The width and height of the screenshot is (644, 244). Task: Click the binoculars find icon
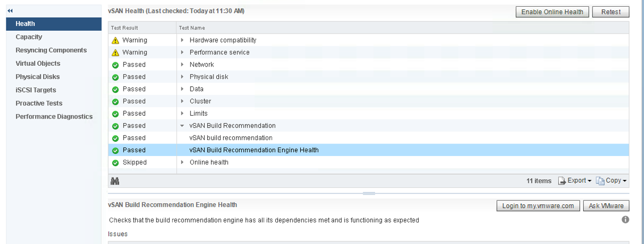(x=115, y=181)
